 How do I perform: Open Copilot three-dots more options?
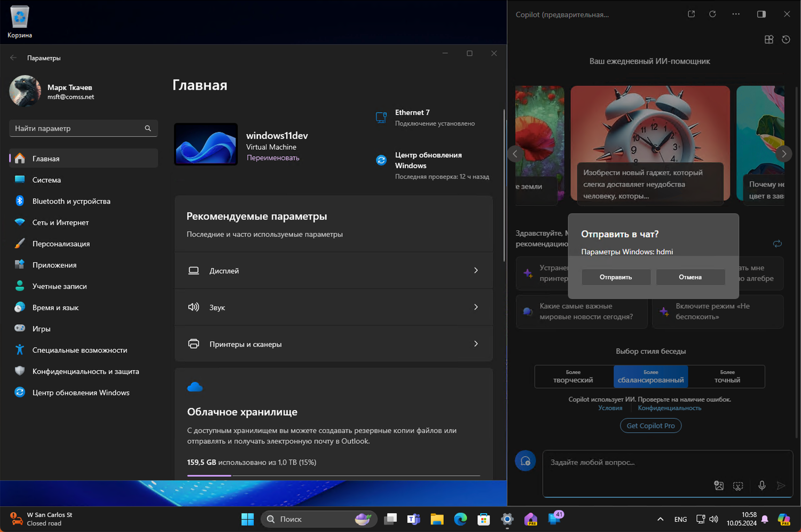coord(736,14)
